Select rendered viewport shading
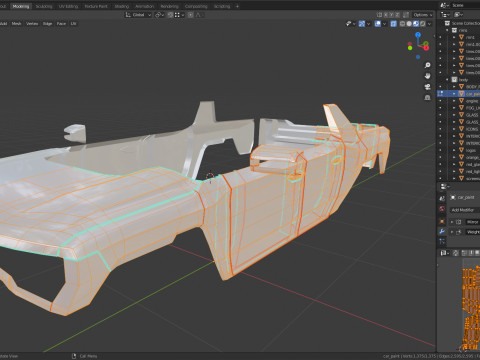The width and height of the screenshot is (480, 360). (x=422, y=24)
